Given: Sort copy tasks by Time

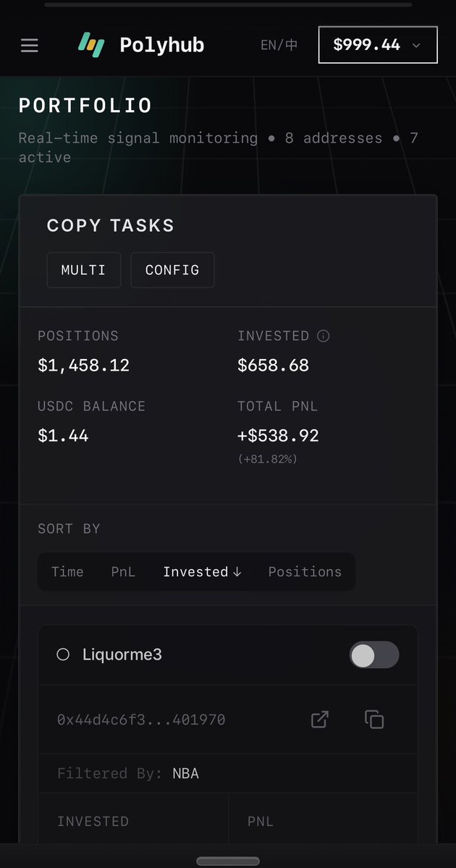Looking at the screenshot, I should click(67, 572).
